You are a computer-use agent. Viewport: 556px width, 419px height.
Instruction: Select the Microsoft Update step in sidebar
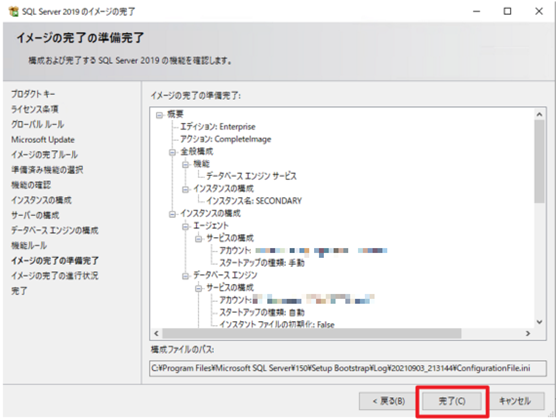click(x=43, y=140)
